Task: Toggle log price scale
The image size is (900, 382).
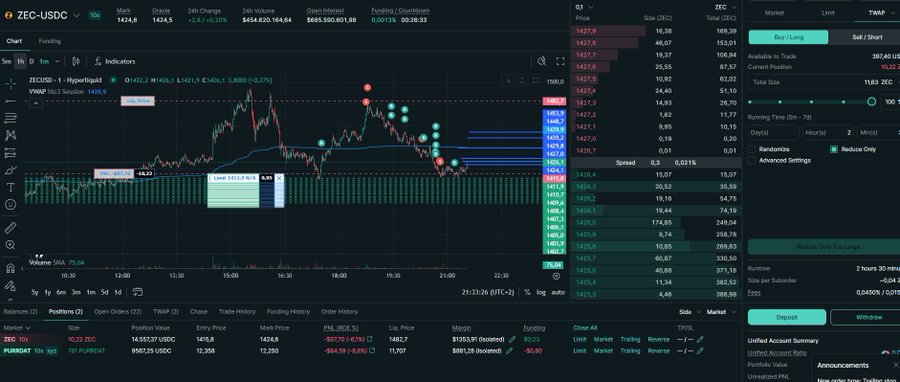Action: pyautogui.click(x=541, y=293)
